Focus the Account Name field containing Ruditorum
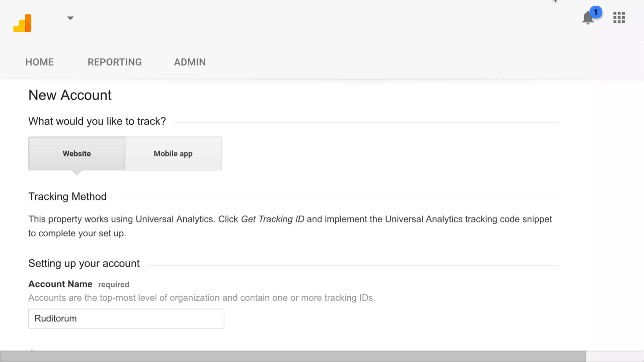 pos(126,319)
